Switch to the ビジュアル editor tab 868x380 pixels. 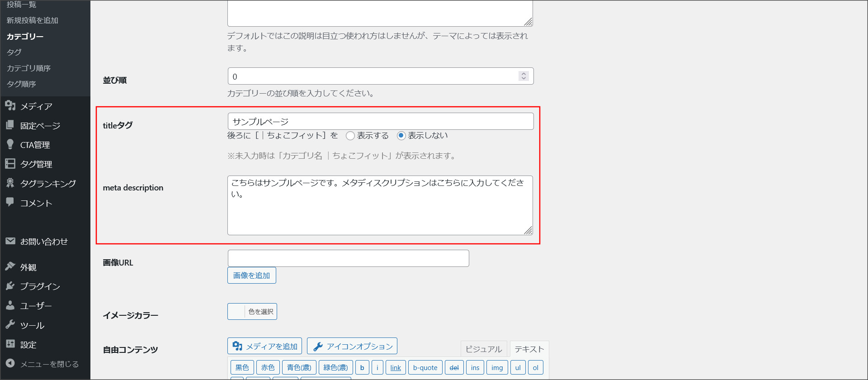[x=484, y=349]
